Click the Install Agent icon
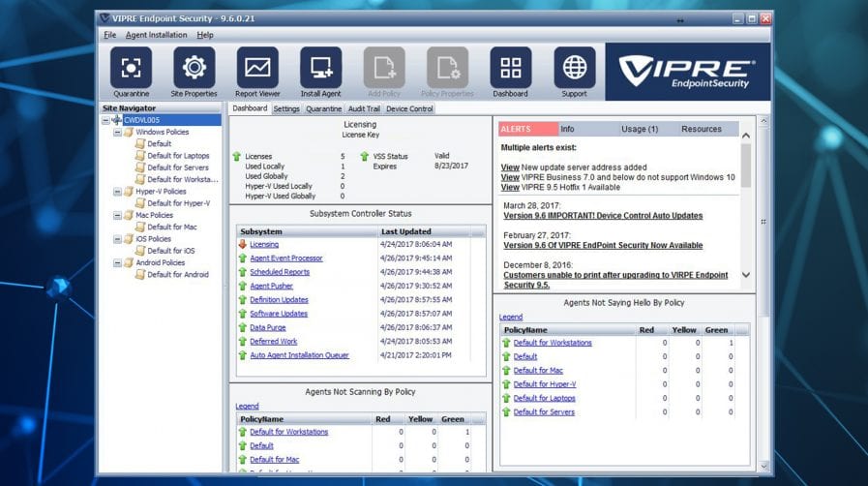Viewport: 868px width, 486px height. (320, 68)
